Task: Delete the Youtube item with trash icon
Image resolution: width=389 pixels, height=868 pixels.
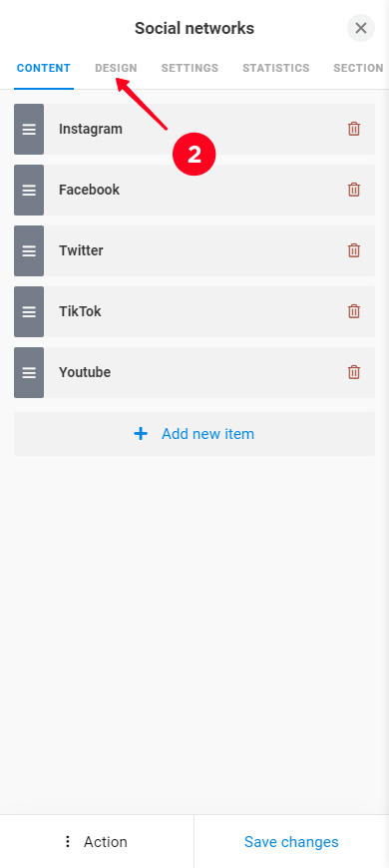Action: coord(353,372)
